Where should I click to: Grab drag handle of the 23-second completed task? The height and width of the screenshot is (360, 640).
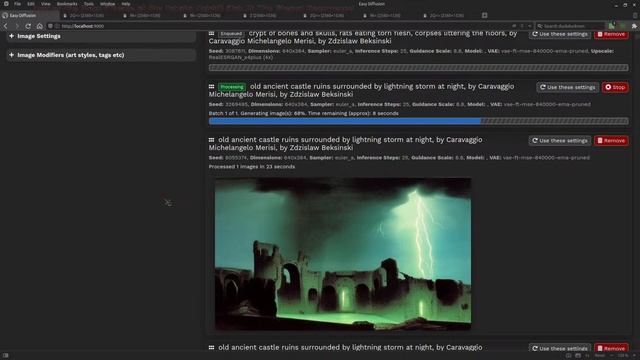pos(211,140)
